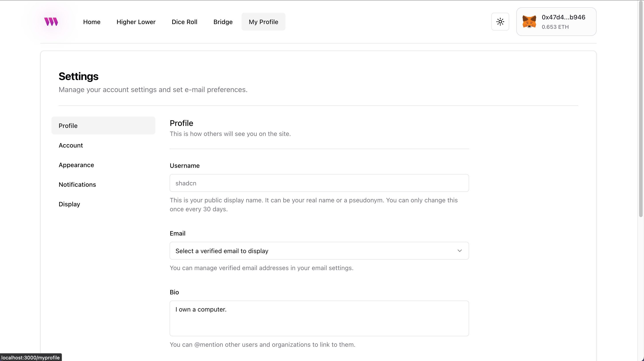Click the My Profile navigation button
644x361 pixels.
[263, 22]
